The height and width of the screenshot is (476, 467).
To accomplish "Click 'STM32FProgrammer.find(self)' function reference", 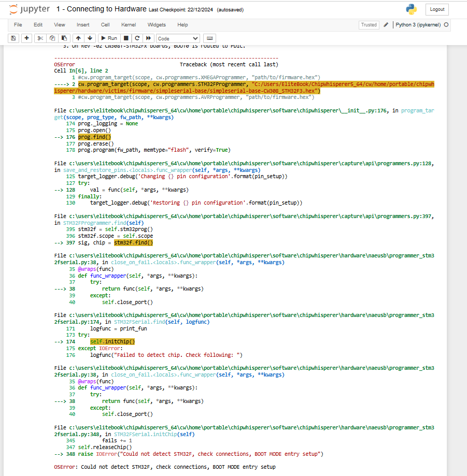I will click(103, 223).
